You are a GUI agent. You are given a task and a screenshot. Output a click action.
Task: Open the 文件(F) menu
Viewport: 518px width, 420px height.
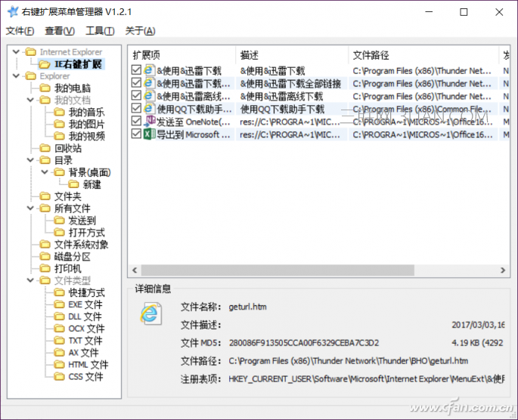pyautogui.click(x=20, y=31)
